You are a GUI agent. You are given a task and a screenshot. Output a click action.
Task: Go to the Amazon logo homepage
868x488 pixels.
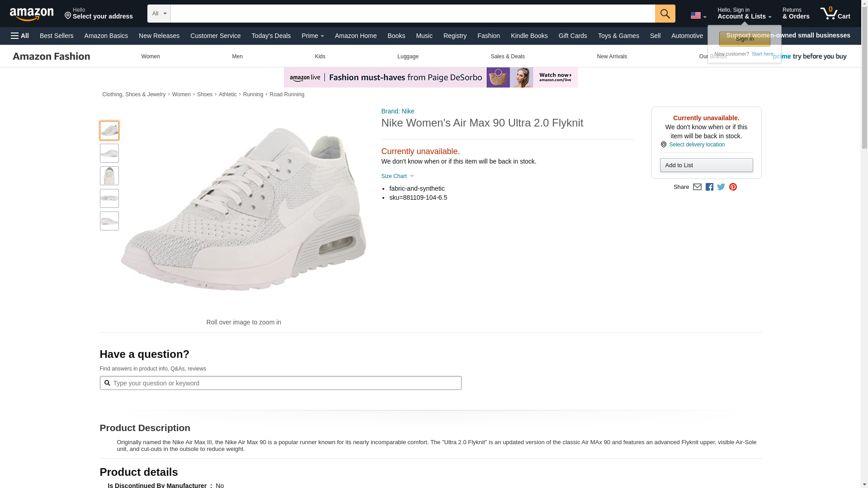[x=32, y=14]
